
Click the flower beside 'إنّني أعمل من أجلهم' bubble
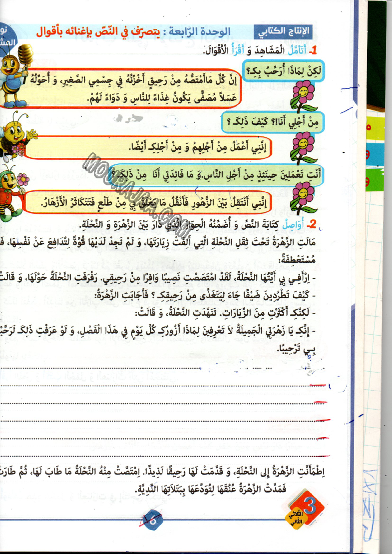303,148
